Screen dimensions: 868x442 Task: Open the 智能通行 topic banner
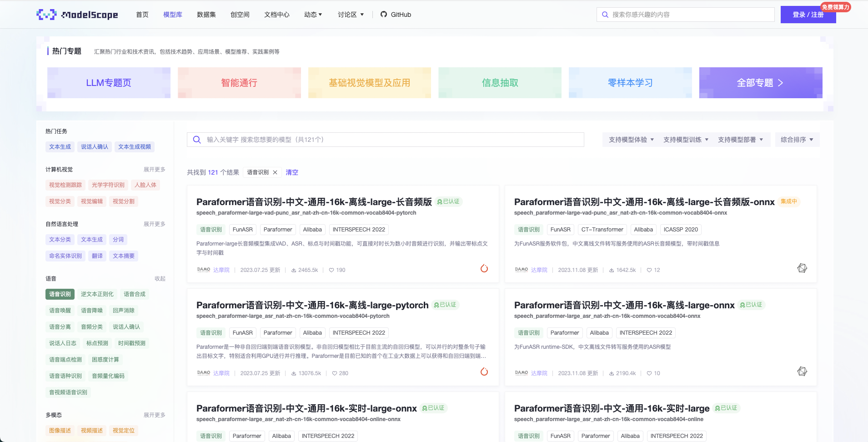pyautogui.click(x=239, y=83)
